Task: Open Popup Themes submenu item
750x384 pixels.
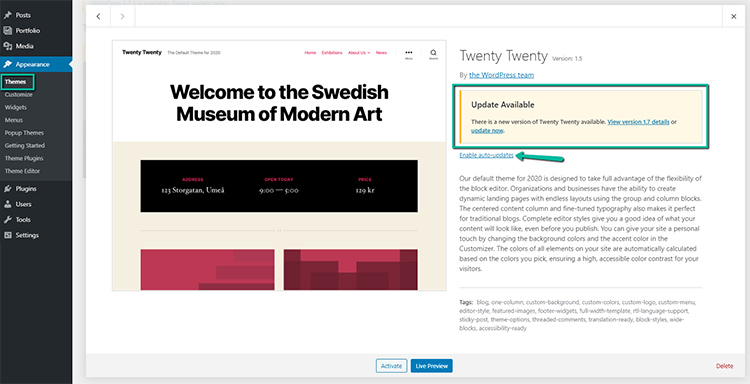Action: pyautogui.click(x=24, y=132)
